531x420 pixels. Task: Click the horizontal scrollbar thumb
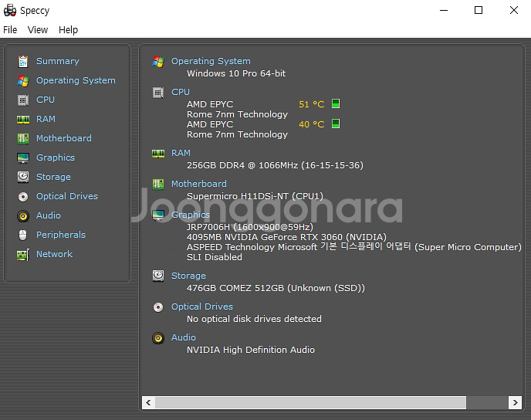click(310, 402)
